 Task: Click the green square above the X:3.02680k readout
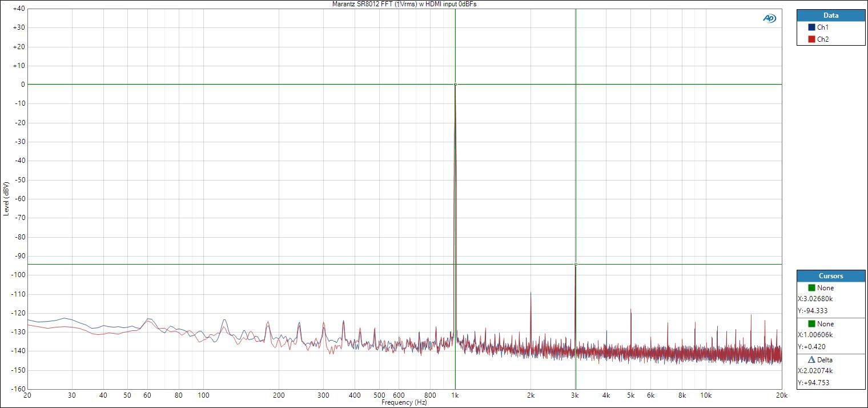[811, 288]
